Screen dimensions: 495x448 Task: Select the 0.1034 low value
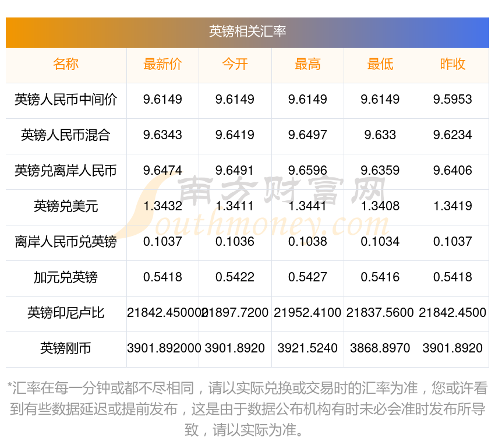pos(380,242)
